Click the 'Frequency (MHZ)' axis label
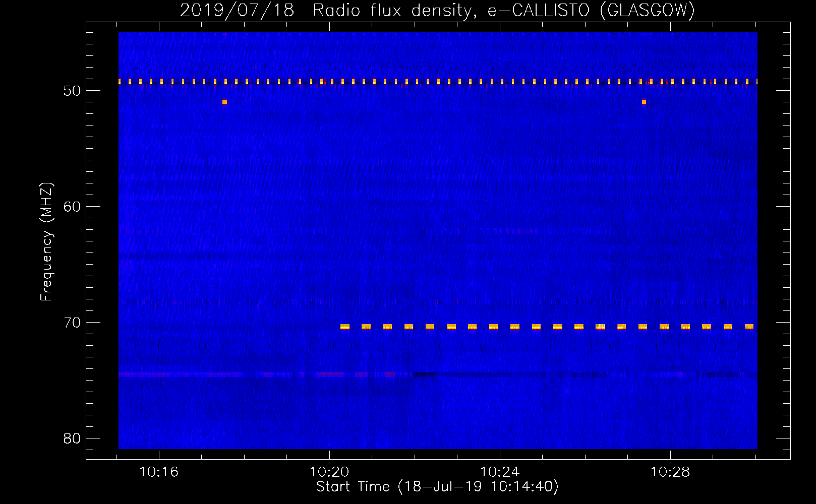 [x=46, y=242]
